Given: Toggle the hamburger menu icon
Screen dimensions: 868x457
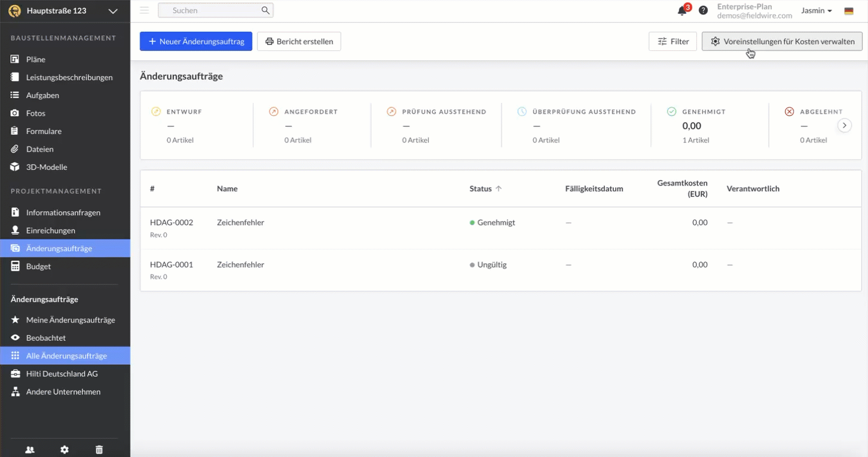Looking at the screenshot, I should pos(144,10).
